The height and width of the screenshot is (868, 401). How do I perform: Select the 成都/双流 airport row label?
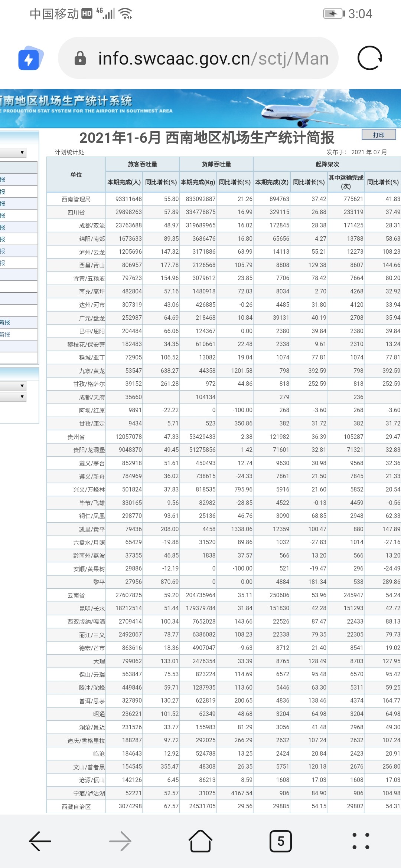click(x=92, y=226)
